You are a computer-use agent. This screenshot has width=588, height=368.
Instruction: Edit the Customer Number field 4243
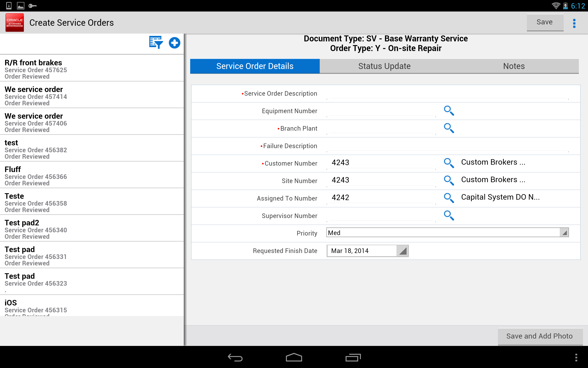point(381,163)
